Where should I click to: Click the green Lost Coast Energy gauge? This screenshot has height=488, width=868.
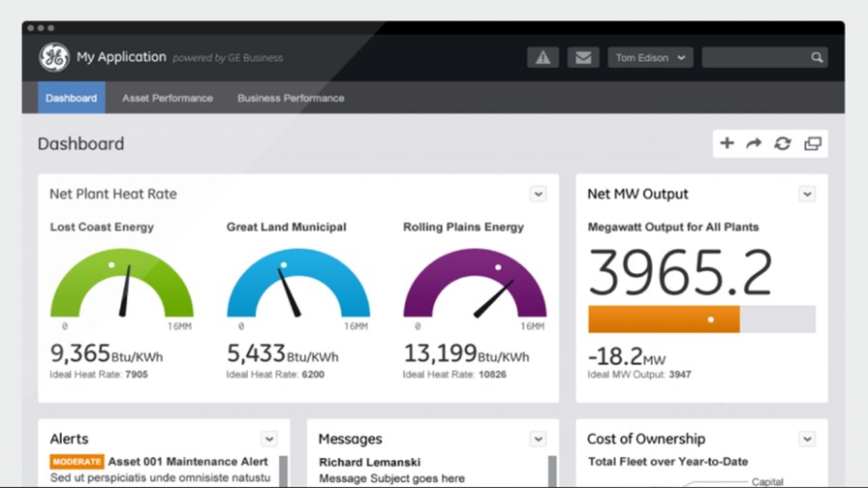(x=122, y=283)
